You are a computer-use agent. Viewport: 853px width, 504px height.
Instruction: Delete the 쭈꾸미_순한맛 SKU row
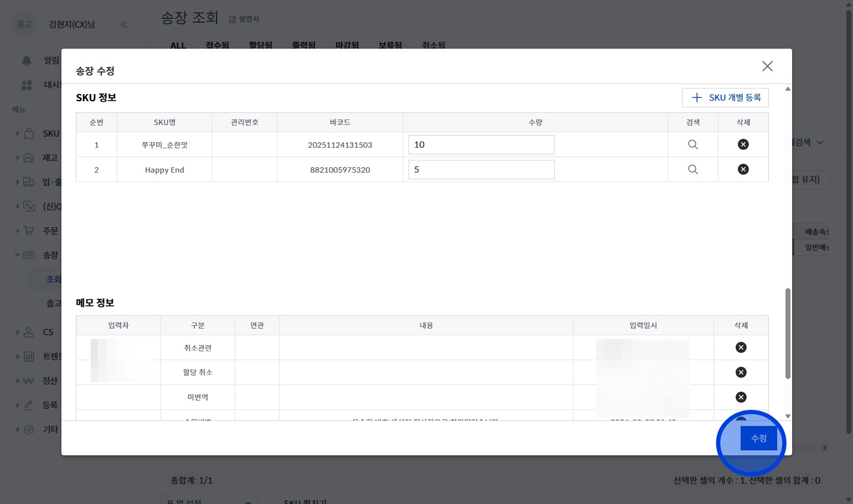pyautogui.click(x=743, y=144)
